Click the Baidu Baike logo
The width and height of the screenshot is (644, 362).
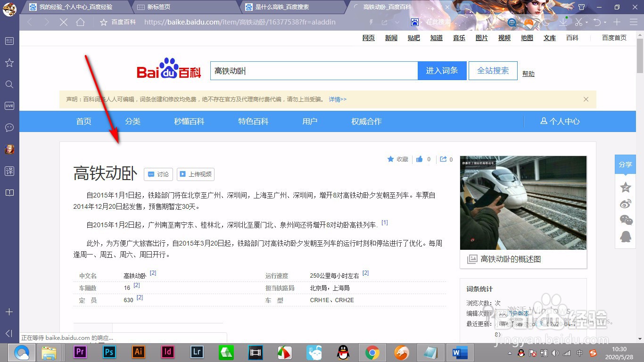[169, 69]
